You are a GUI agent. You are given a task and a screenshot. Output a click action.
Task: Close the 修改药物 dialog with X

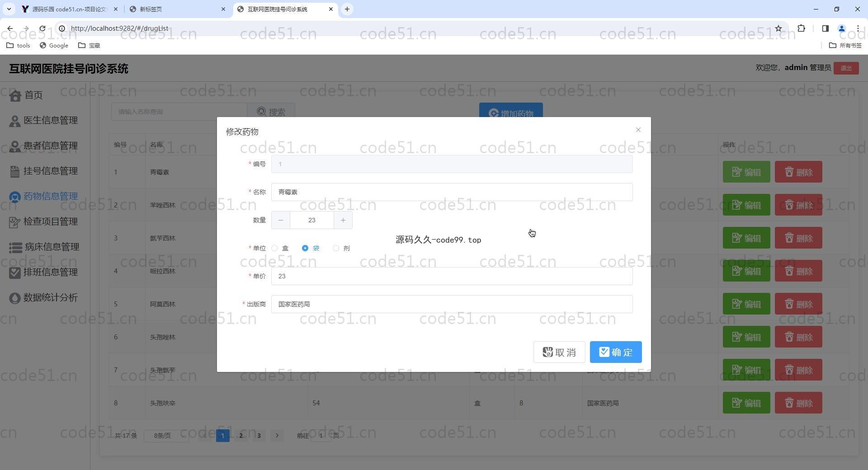[638, 130]
